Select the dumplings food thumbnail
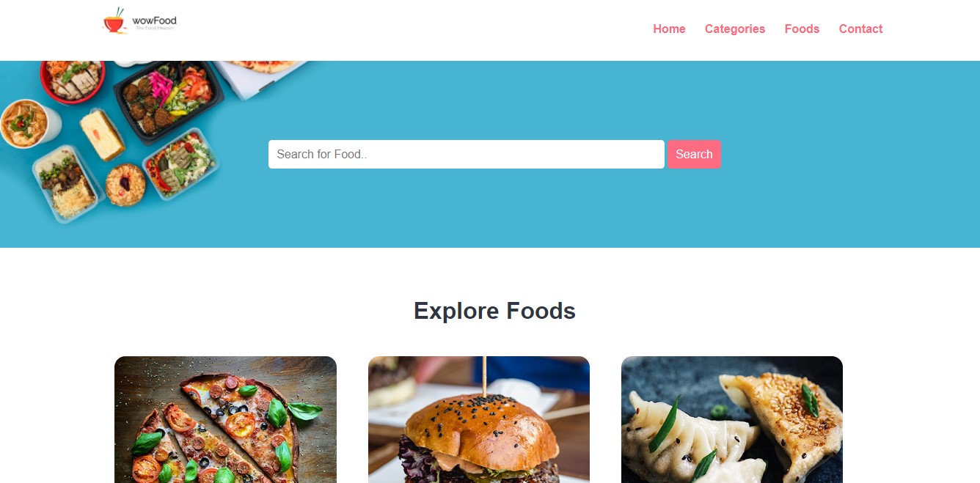 coord(732,419)
